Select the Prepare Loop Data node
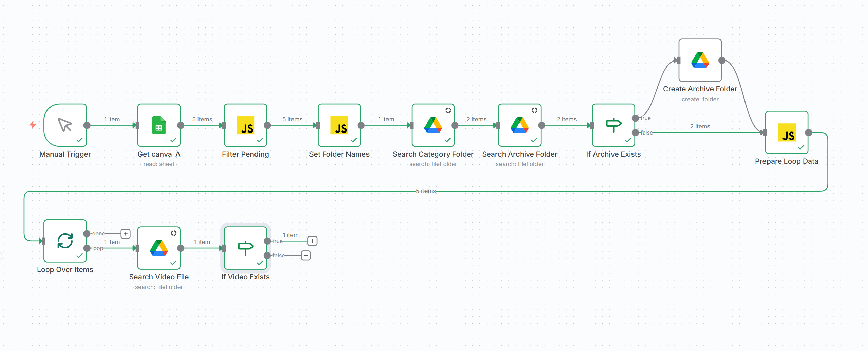 [786, 133]
